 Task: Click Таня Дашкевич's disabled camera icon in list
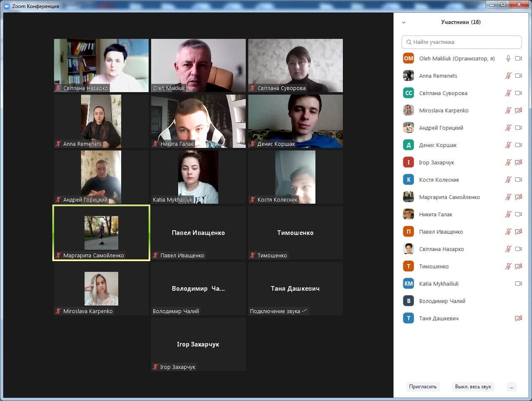click(518, 318)
